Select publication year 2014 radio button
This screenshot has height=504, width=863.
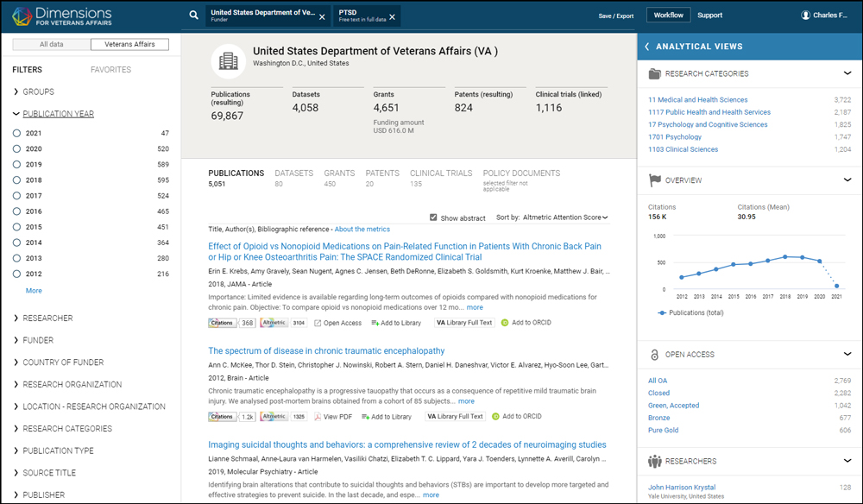click(16, 243)
